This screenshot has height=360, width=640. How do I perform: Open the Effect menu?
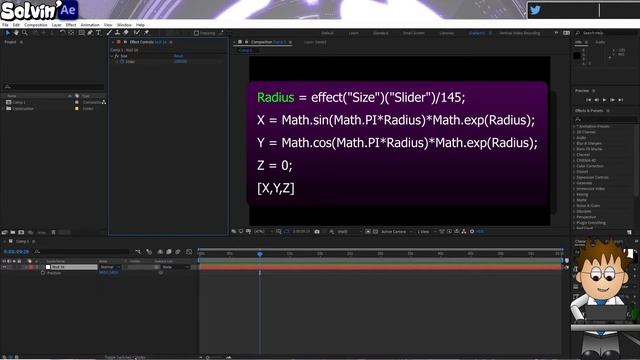pyautogui.click(x=71, y=25)
